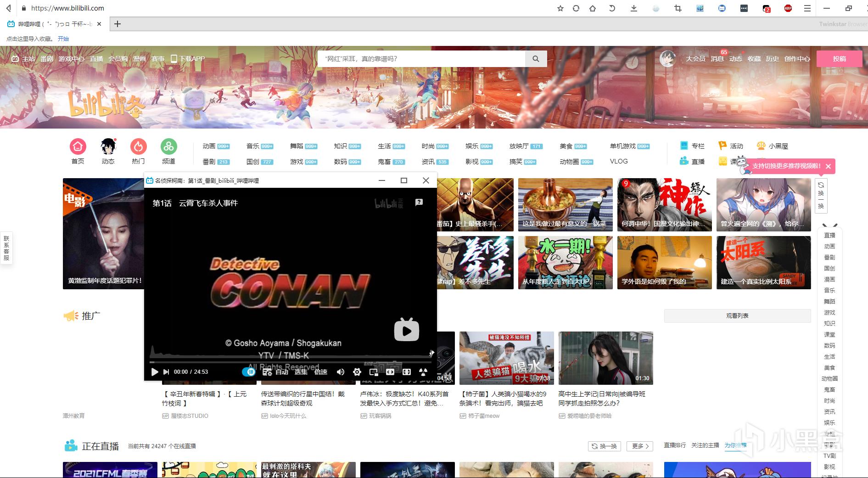Viewport: 868px width, 478px height.
Task: Click the undo closed tab icon
Action: [612, 8]
